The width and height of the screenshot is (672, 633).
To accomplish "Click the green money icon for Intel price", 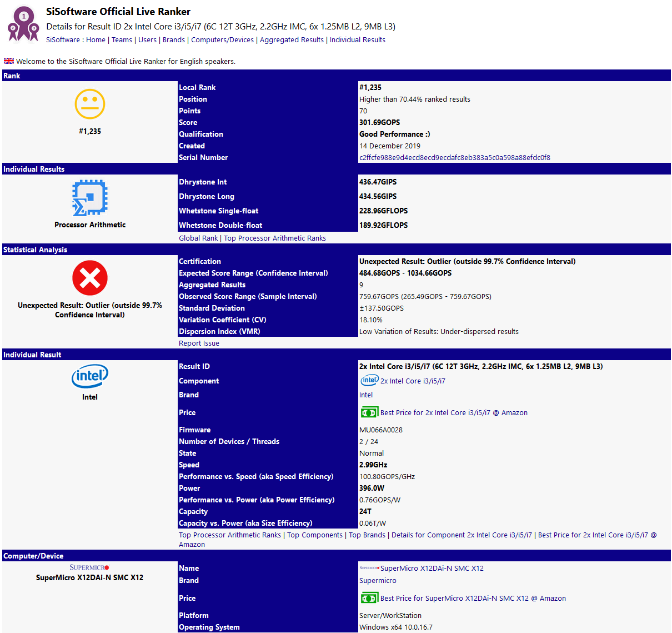I will [369, 412].
